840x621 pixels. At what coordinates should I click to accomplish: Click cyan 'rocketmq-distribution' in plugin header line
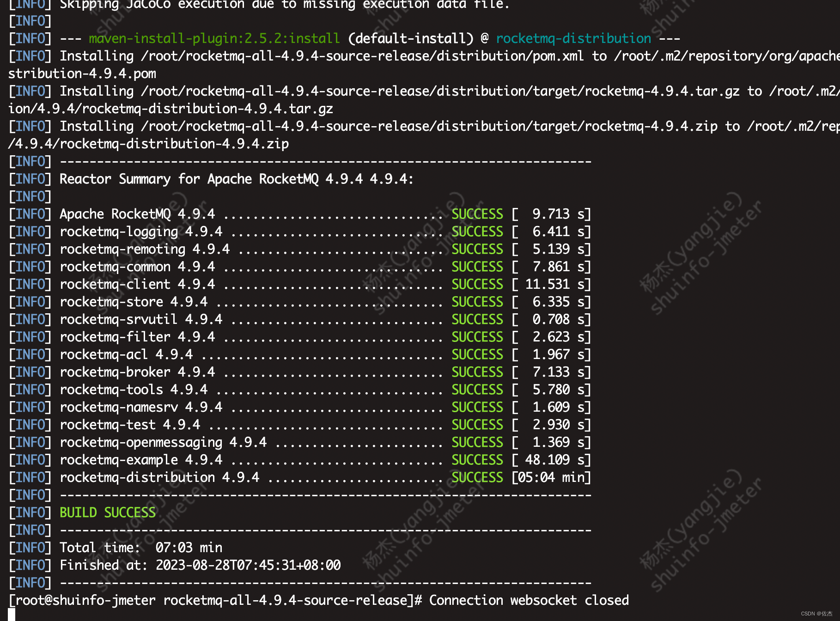pos(573,38)
